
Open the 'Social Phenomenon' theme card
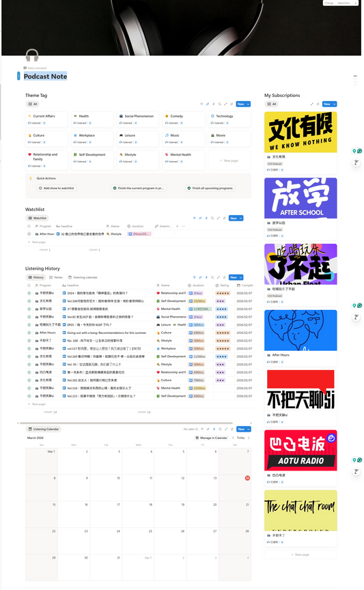[138, 120]
